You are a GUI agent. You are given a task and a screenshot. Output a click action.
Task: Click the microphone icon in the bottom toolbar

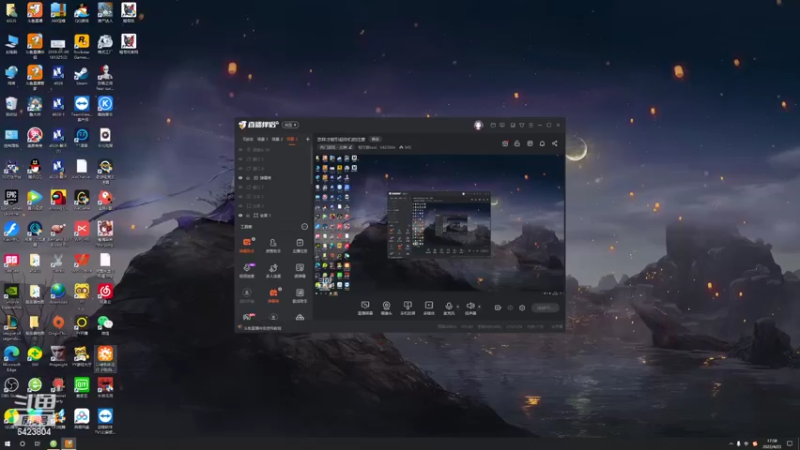(448, 308)
